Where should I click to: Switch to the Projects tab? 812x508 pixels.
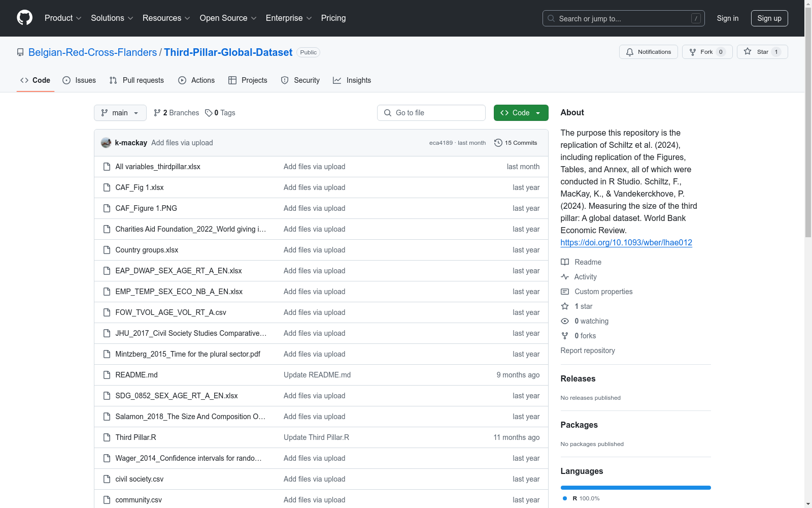(x=248, y=80)
